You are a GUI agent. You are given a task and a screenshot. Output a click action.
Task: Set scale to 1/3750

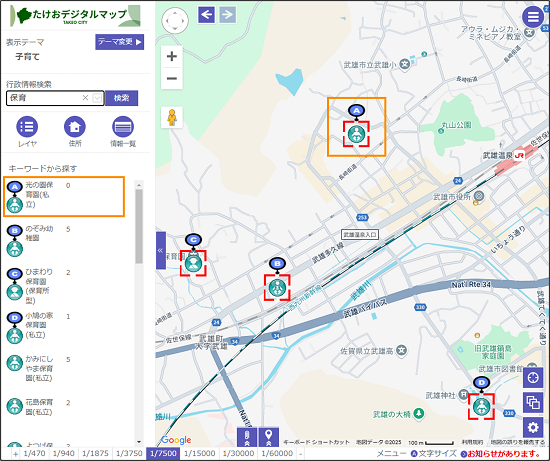point(129,453)
